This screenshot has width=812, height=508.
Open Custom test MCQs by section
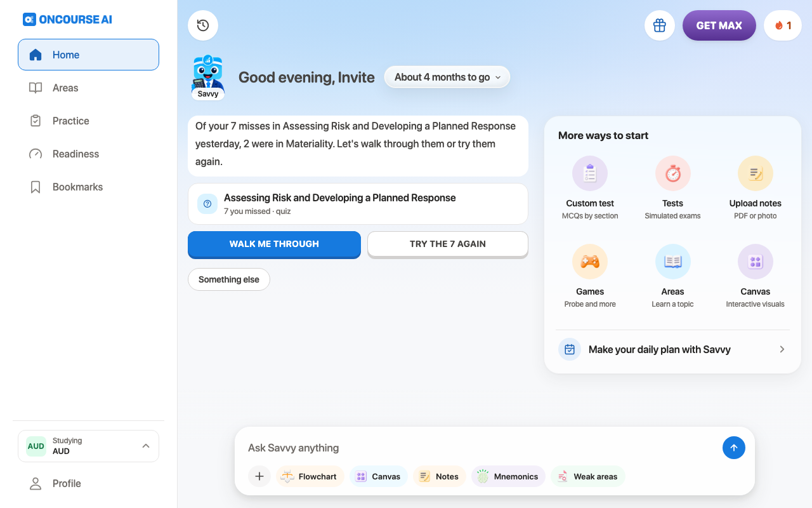[x=590, y=189]
